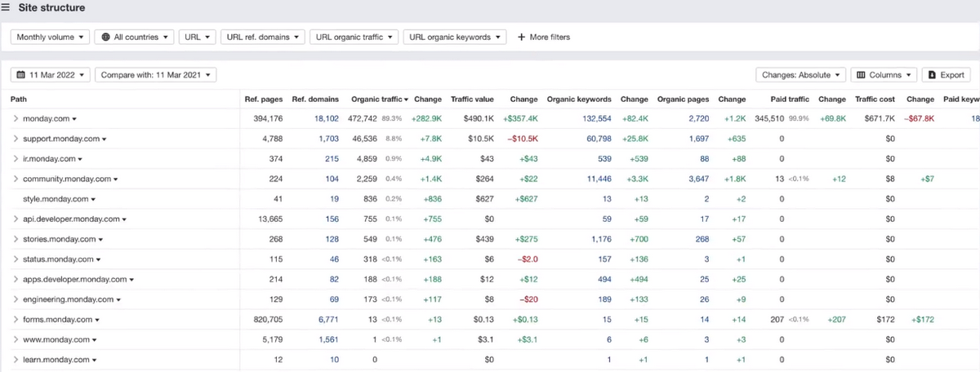This screenshot has width=980, height=372.
Task: Click 1,176 organic keywords for stories.monday.com
Action: [600, 239]
